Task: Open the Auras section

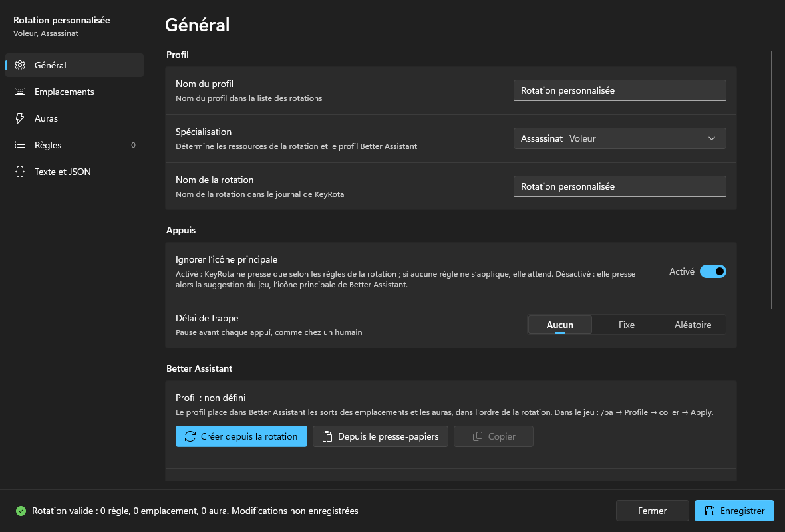Action: (75, 118)
